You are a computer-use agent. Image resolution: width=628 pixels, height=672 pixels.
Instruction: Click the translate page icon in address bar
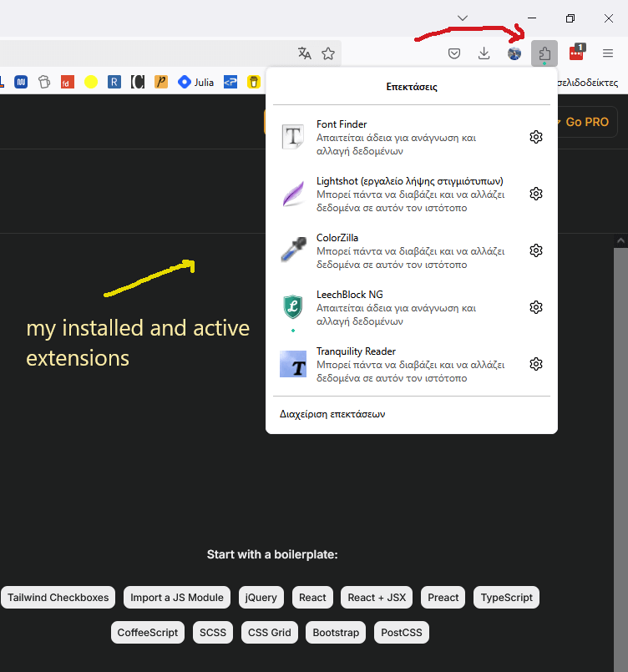coord(304,53)
